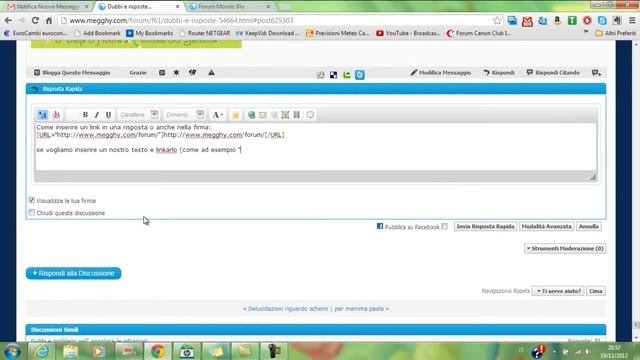
Task: Click the green share icon on post
Action: coord(347,75)
